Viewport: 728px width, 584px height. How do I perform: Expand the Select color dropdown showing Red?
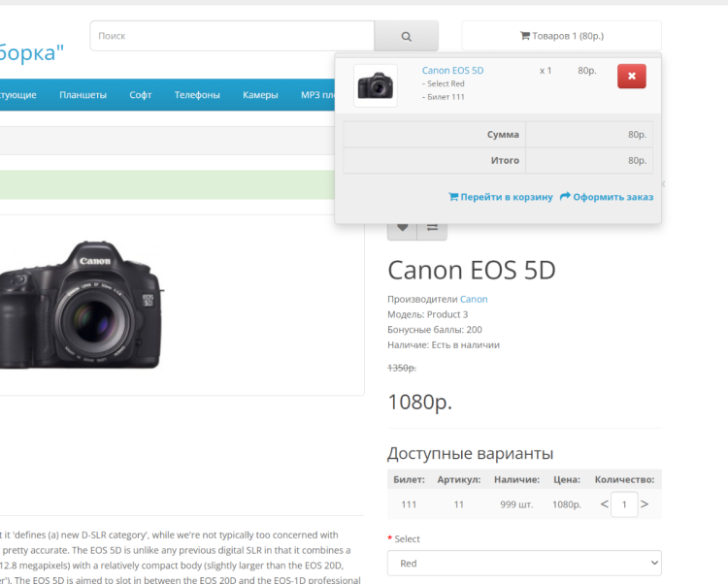coord(524,563)
